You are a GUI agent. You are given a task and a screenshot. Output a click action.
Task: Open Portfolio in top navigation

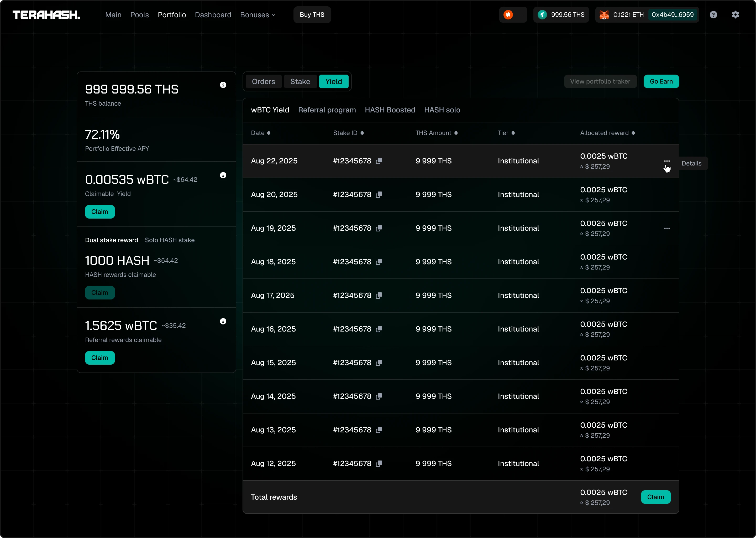pos(172,15)
